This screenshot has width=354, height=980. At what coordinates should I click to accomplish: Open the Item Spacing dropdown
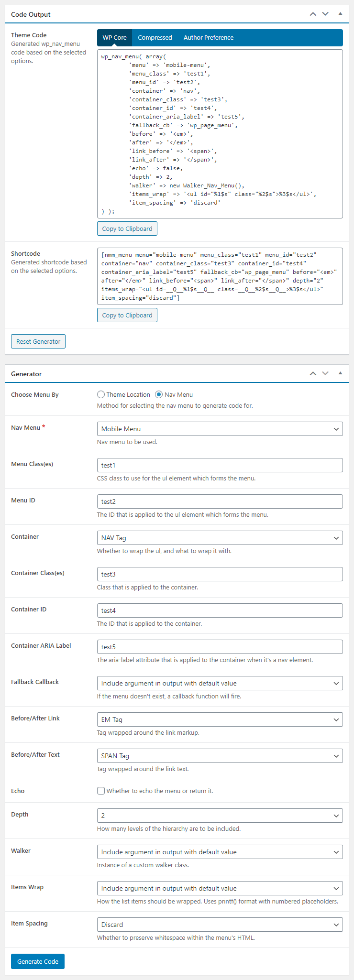tap(220, 925)
